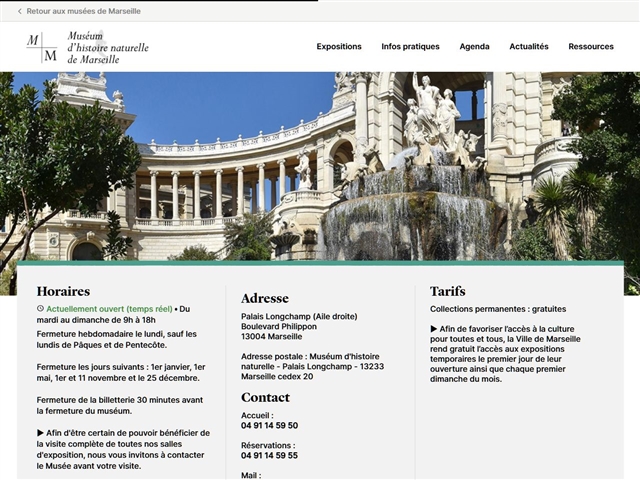Click the Accueil : label
This screenshot has width=640, height=480.
coord(257,416)
